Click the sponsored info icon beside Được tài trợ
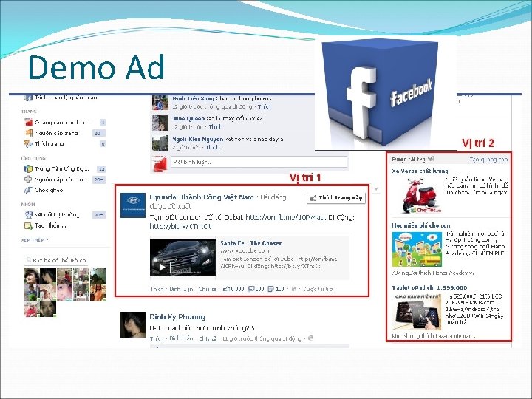 tap(431, 159)
